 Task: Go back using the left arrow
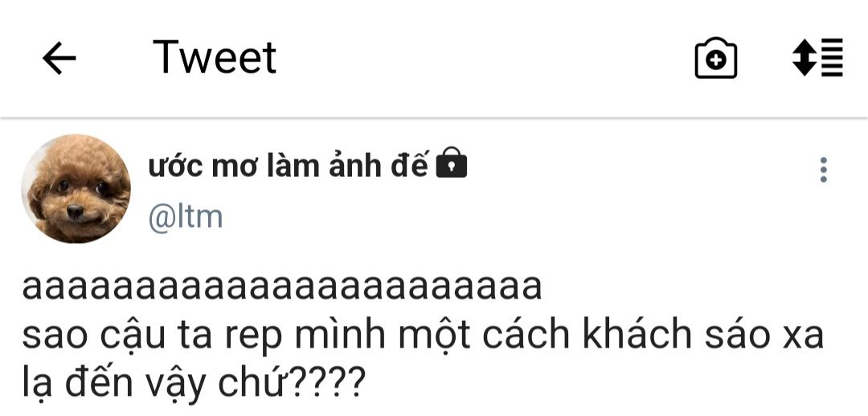click(x=59, y=58)
